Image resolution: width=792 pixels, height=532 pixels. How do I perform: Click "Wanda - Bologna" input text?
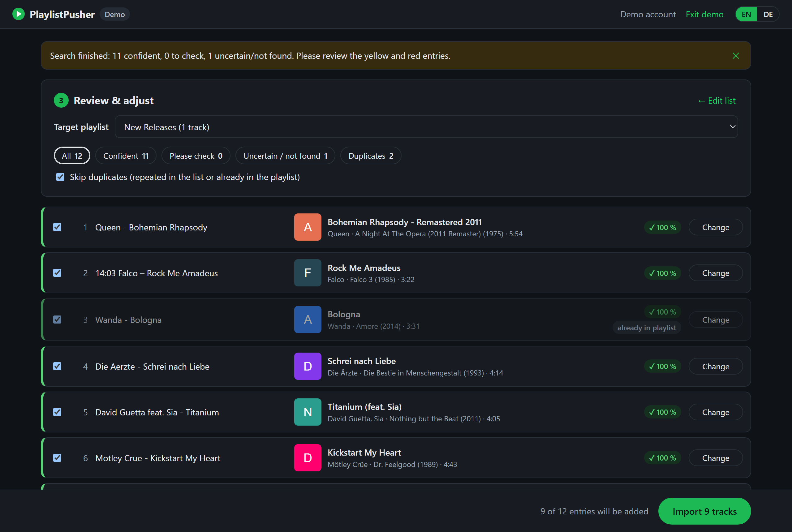(128, 320)
